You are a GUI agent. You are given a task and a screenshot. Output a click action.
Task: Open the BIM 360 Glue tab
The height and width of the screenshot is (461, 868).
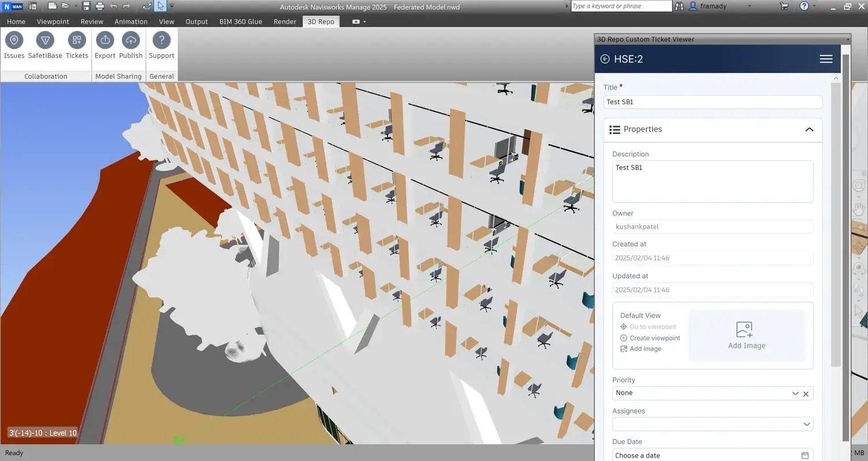241,21
